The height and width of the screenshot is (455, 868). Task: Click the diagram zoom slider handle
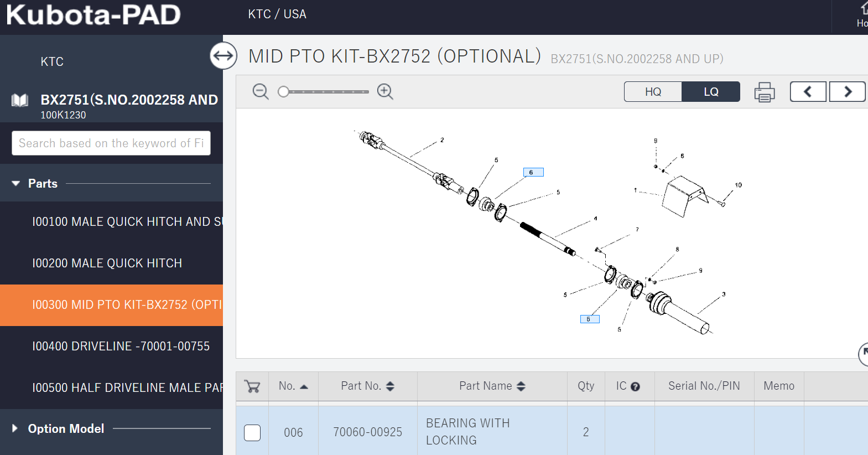[x=284, y=92]
